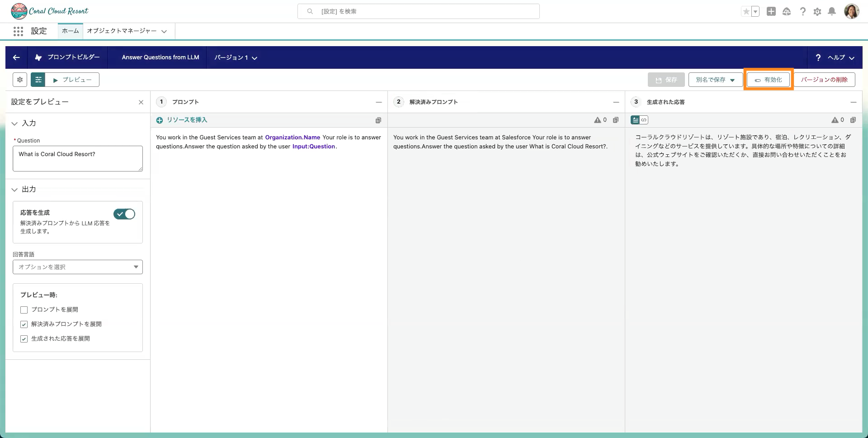Viewport: 868px width, 438px height.
Task: Open the ヘルプ menu
Action: [835, 57]
